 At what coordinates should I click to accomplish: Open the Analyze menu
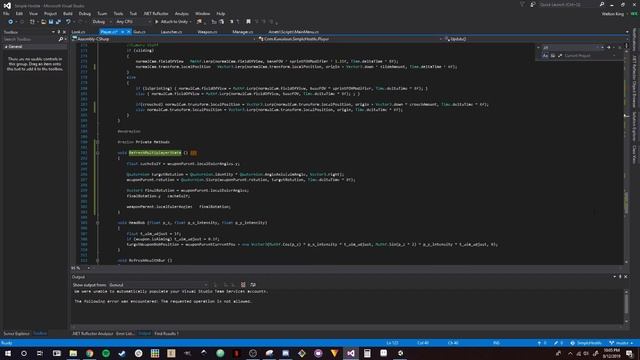coord(182,13)
